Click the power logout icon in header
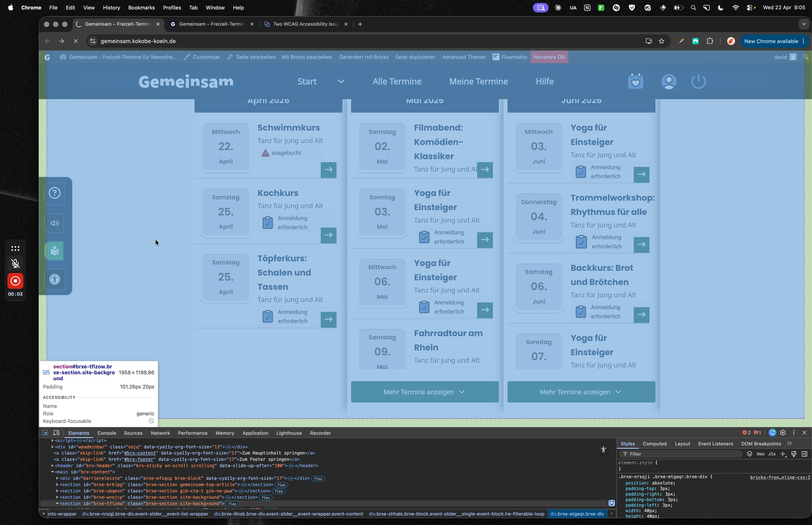This screenshot has width=812, height=525. click(698, 82)
